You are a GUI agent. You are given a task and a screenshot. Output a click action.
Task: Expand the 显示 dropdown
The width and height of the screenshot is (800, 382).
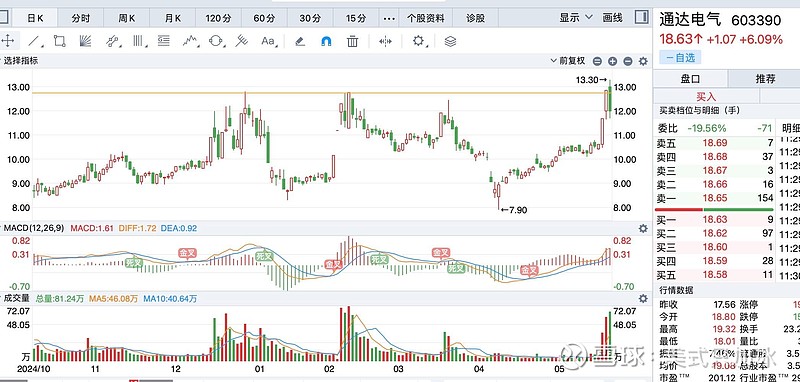tap(576, 18)
